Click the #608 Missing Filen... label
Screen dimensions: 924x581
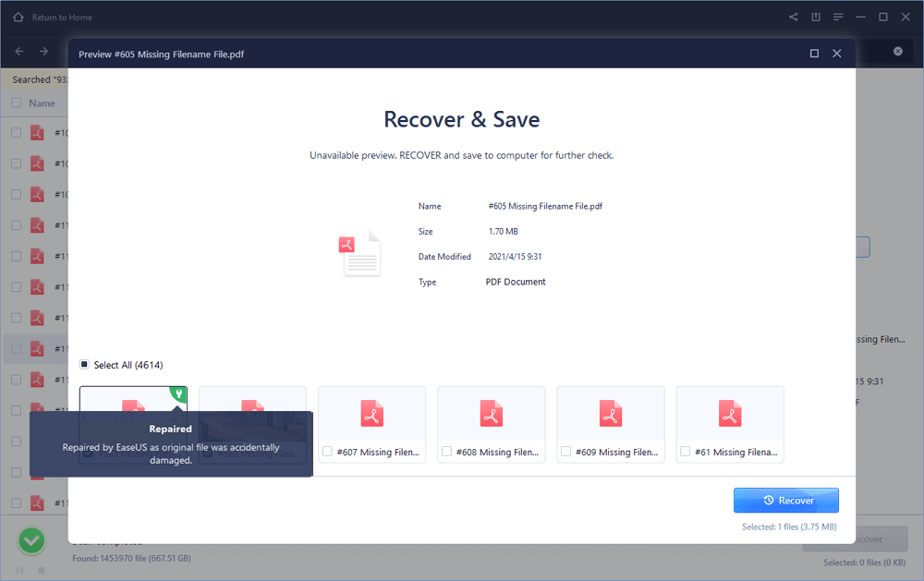click(x=497, y=452)
